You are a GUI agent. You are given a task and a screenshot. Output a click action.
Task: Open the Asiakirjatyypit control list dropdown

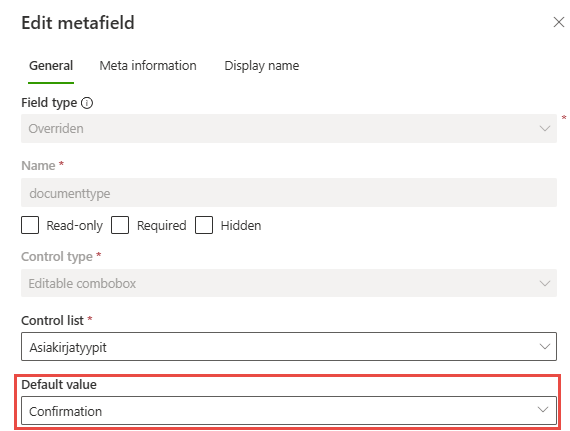(289, 347)
